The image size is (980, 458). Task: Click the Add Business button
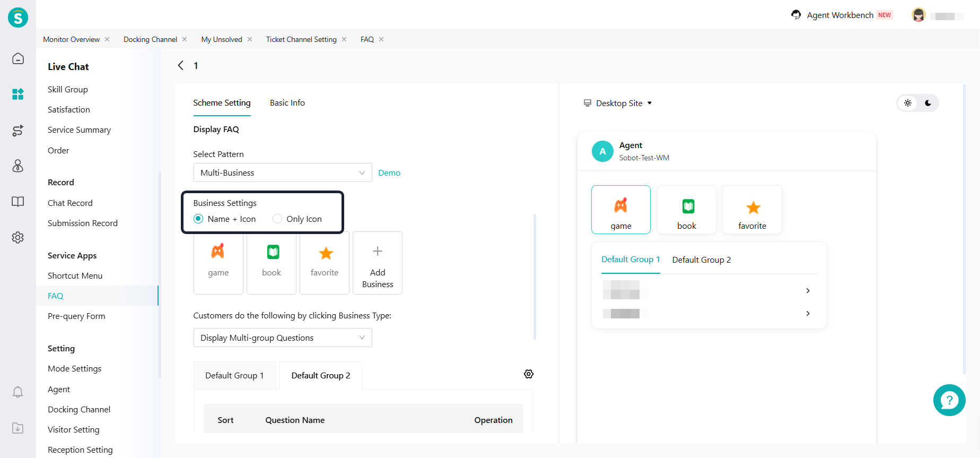[x=377, y=263]
